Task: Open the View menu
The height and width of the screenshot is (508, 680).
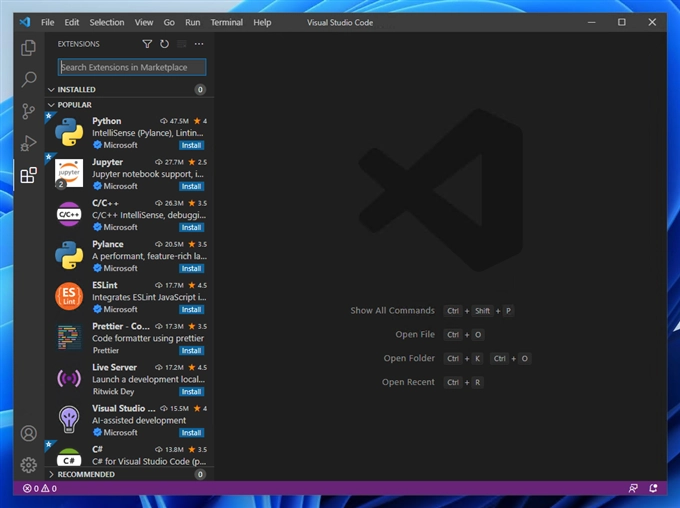Action: point(144,22)
